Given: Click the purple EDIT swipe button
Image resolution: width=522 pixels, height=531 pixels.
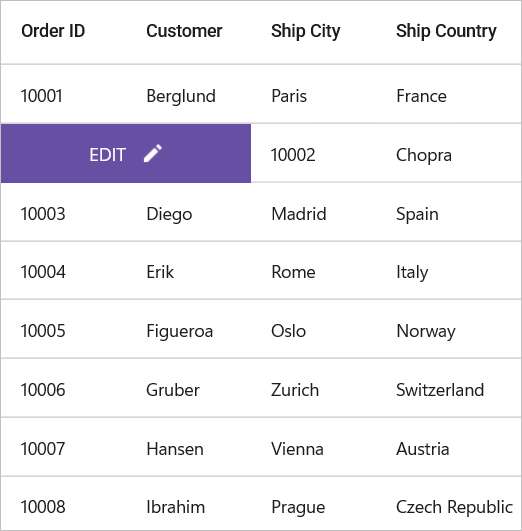Looking at the screenshot, I should coord(126,153).
